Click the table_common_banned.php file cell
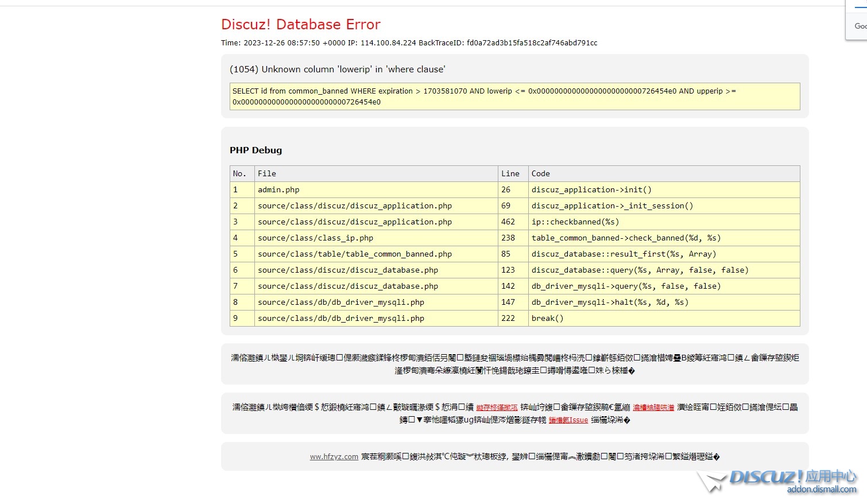Viewport: 867px width, 504px height. [376, 254]
